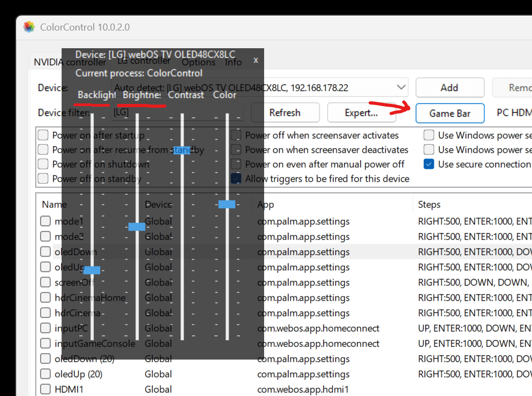This screenshot has width=532, height=396.
Task: Click the Refresh button
Action: pyautogui.click(x=285, y=113)
